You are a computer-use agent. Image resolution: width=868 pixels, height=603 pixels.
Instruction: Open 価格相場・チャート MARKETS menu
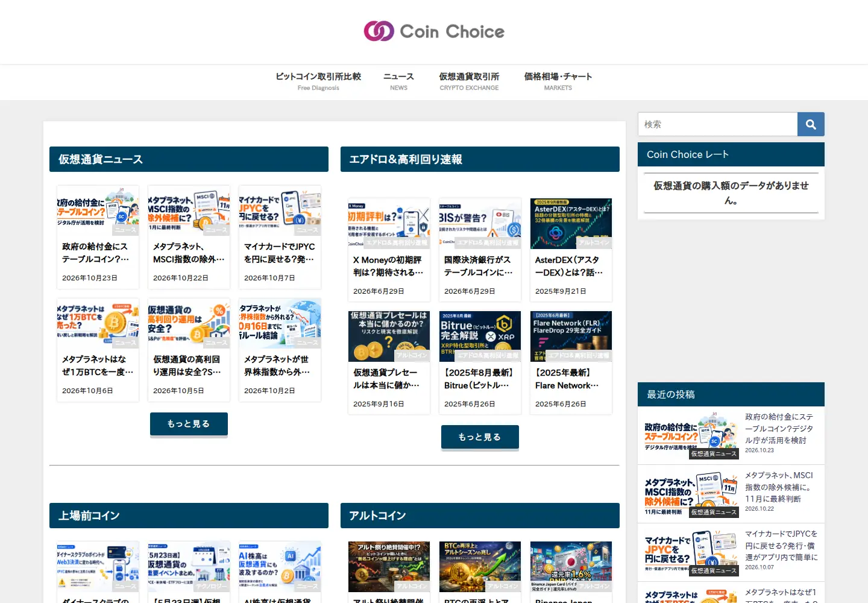[x=558, y=81]
